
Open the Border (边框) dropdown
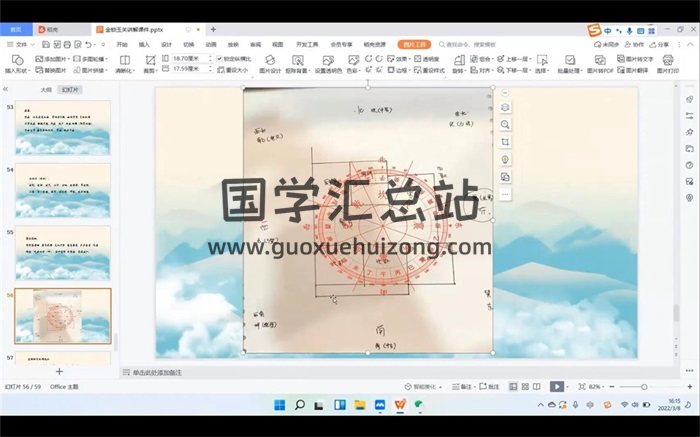pyautogui.click(x=398, y=70)
